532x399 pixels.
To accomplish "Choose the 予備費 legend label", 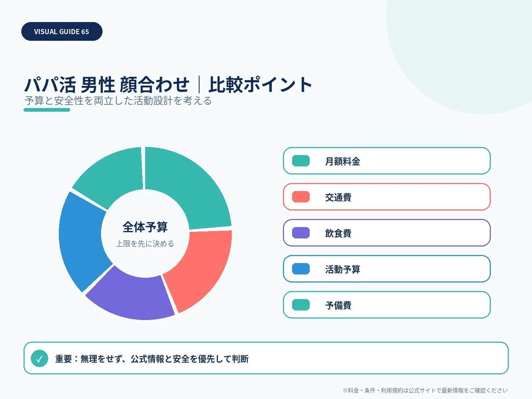I will click(338, 305).
